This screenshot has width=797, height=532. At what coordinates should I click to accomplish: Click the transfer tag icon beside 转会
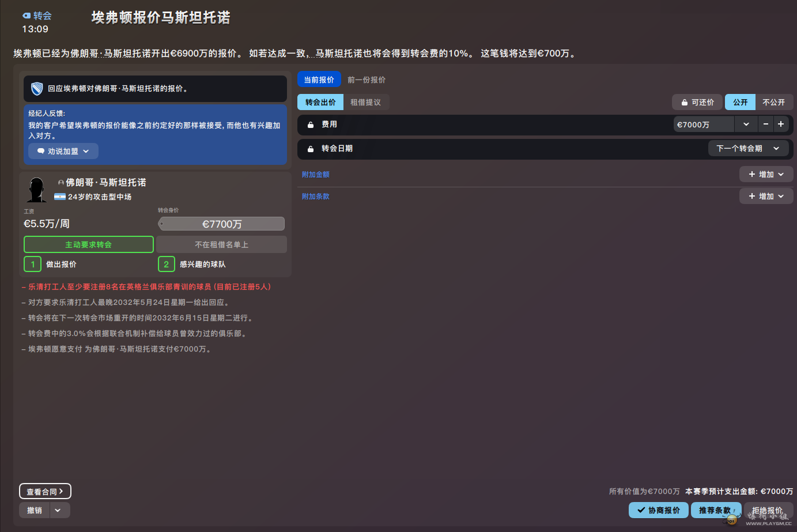27,16
